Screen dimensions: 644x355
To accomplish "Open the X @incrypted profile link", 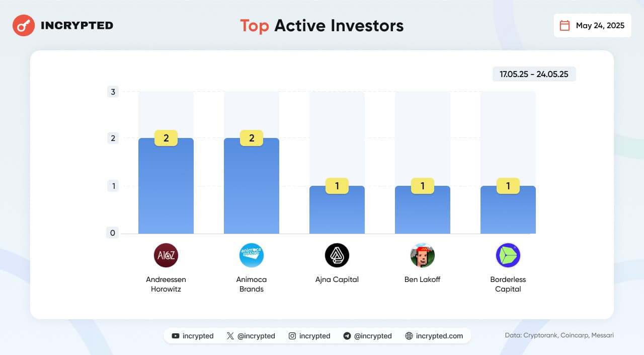I will coord(251,336).
